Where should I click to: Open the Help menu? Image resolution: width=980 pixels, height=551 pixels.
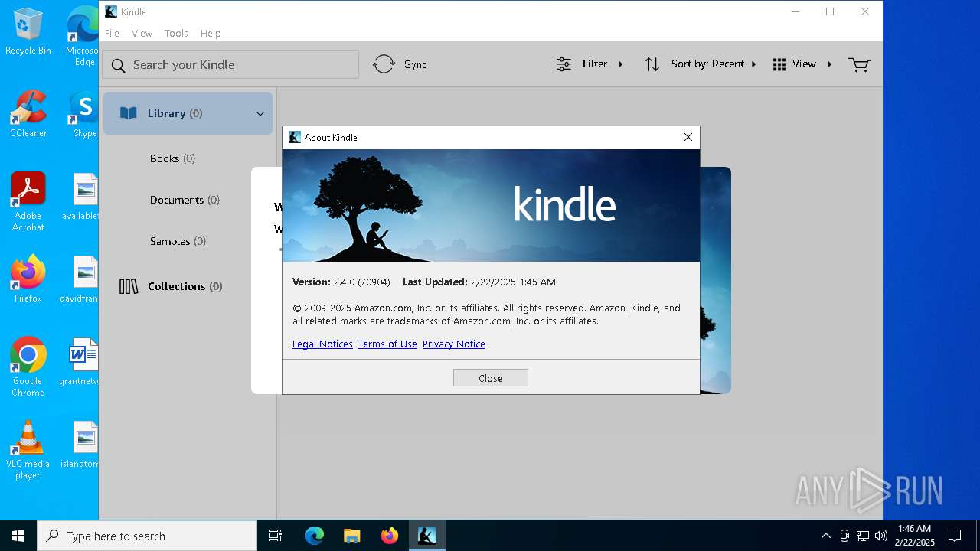(x=211, y=33)
